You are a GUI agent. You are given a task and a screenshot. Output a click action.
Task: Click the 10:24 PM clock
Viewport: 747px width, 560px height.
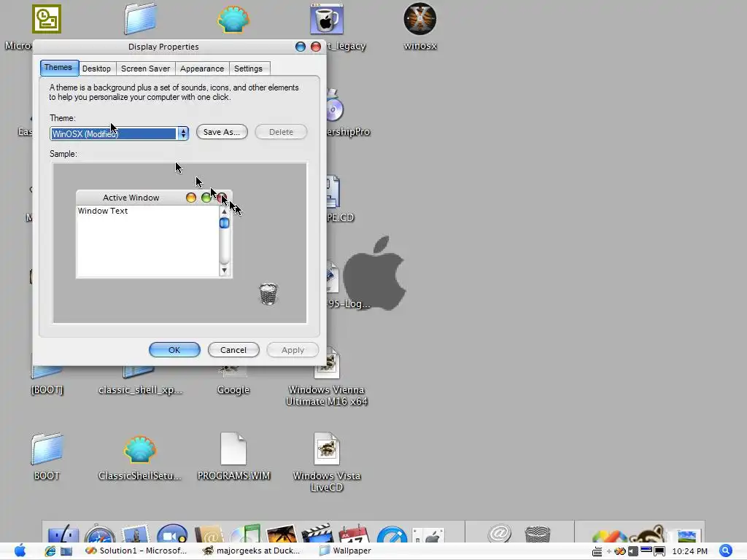[x=690, y=551]
